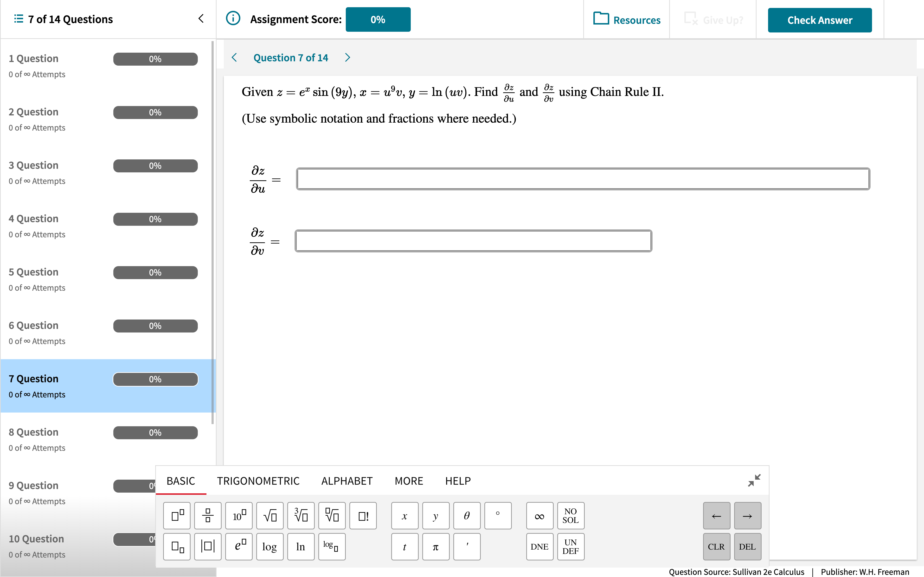Click the Check Answer button
The width and height of the screenshot is (924, 577).
(x=820, y=19)
